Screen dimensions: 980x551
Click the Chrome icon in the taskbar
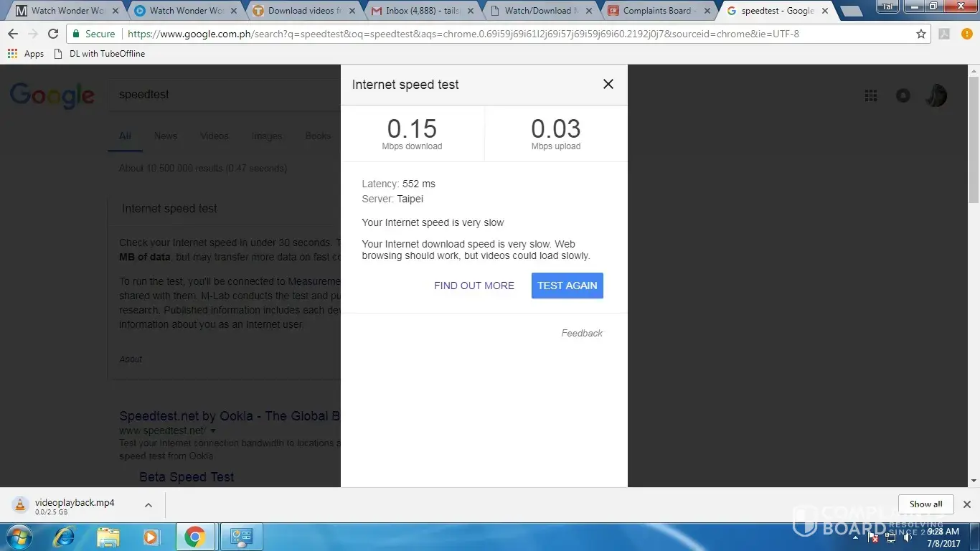[x=194, y=537]
